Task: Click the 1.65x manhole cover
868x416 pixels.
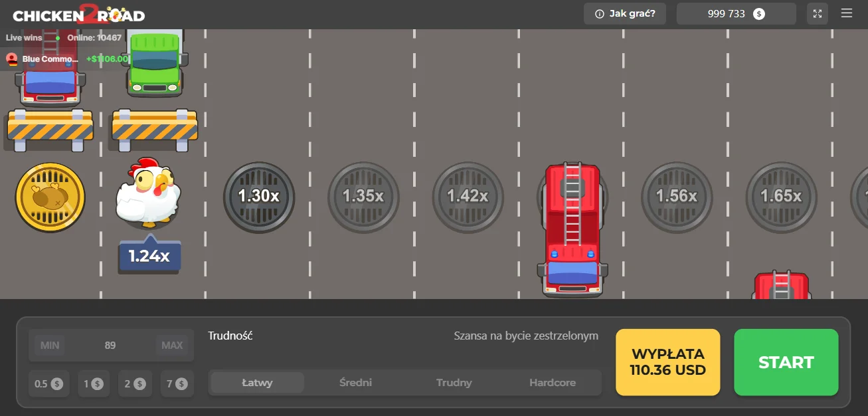Action: click(x=781, y=197)
